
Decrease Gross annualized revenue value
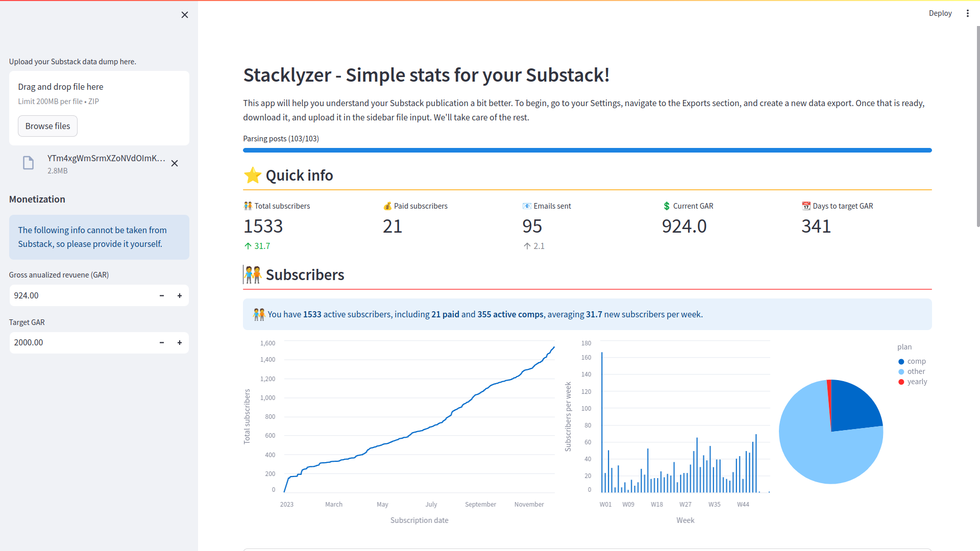162,296
